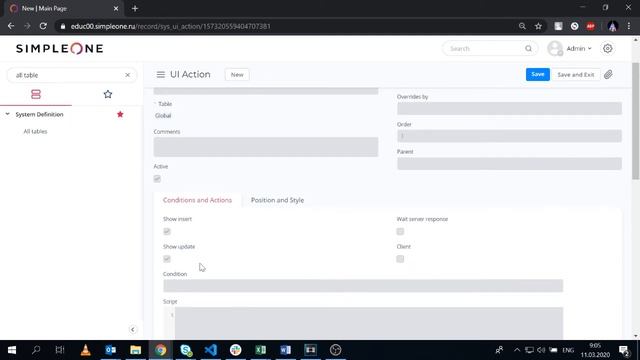Click the SimpleOne logo

(60, 49)
